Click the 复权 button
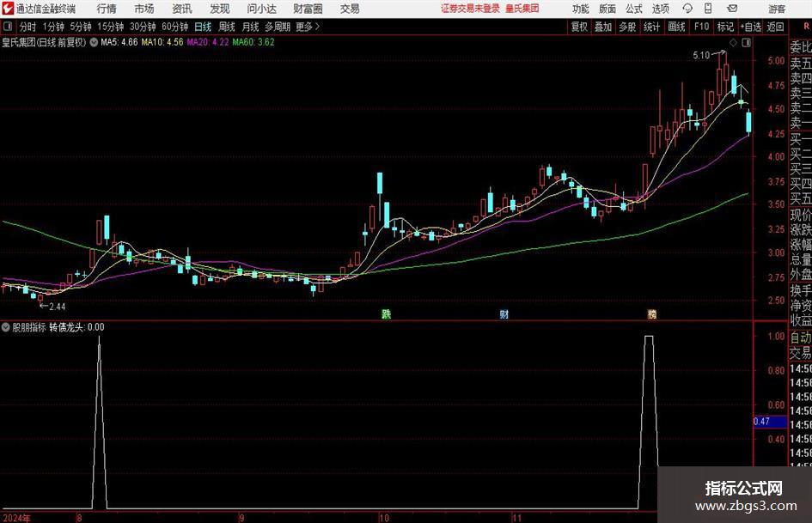The image size is (812, 523). (x=579, y=27)
